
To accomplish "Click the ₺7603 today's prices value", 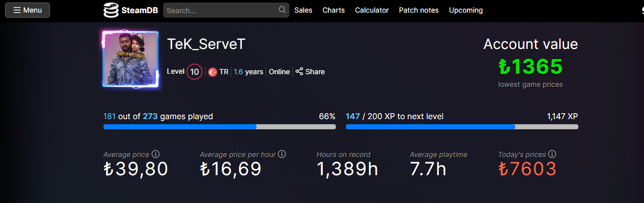I will [x=527, y=169].
